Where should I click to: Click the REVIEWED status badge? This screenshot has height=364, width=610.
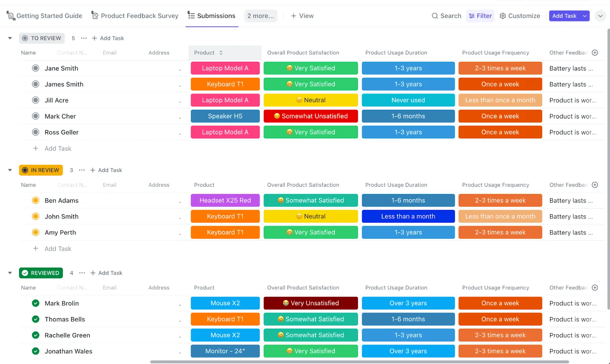[x=41, y=273]
